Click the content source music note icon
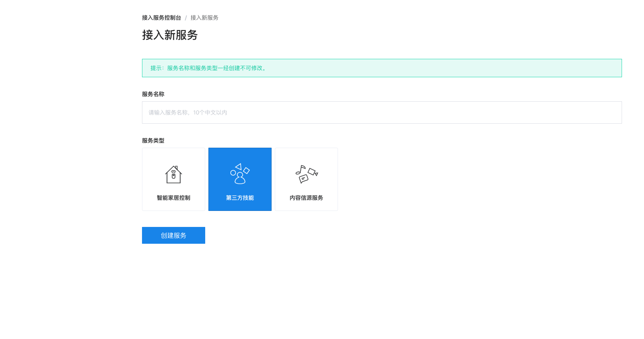644x339 pixels. 306,174
